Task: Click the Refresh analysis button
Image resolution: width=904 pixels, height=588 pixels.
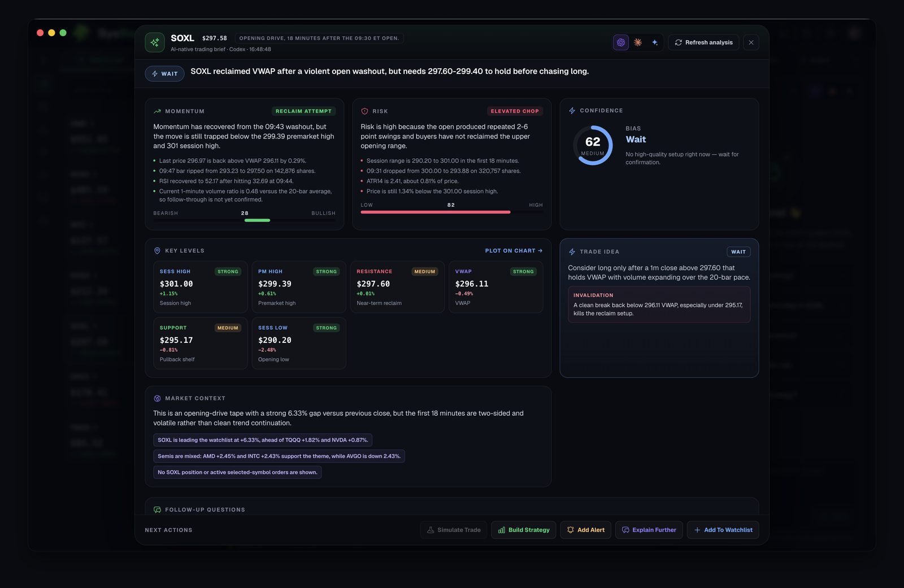Action: pyautogui.click(x=703, y=42)
